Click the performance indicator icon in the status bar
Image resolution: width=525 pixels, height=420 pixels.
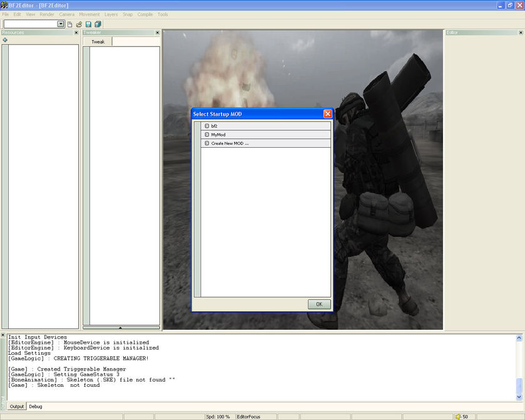457,416
